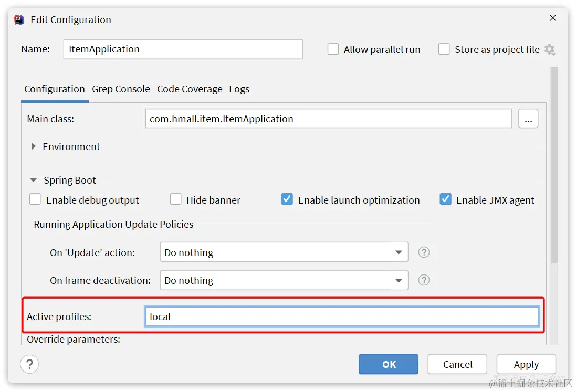Switch to the Configuration tab
This screenshot has width=576, height=392.
pos(55,89)
